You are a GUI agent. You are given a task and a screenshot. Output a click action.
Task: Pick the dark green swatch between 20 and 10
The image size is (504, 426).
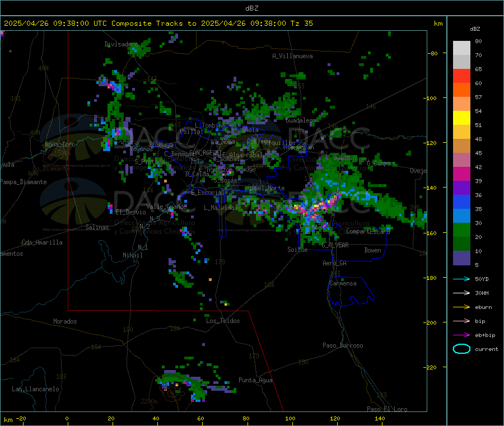(x=461, y=244)
